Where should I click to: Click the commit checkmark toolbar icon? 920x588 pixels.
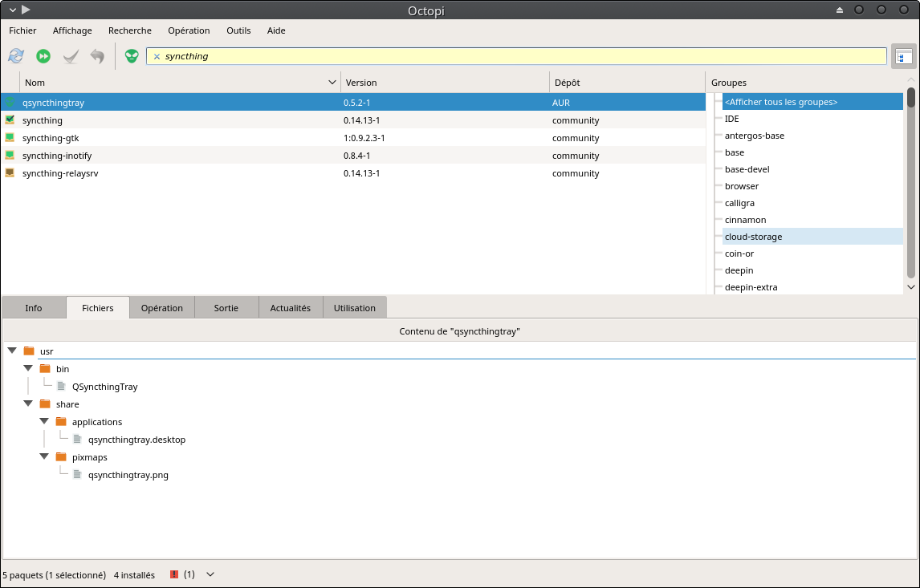pos(71,56)
